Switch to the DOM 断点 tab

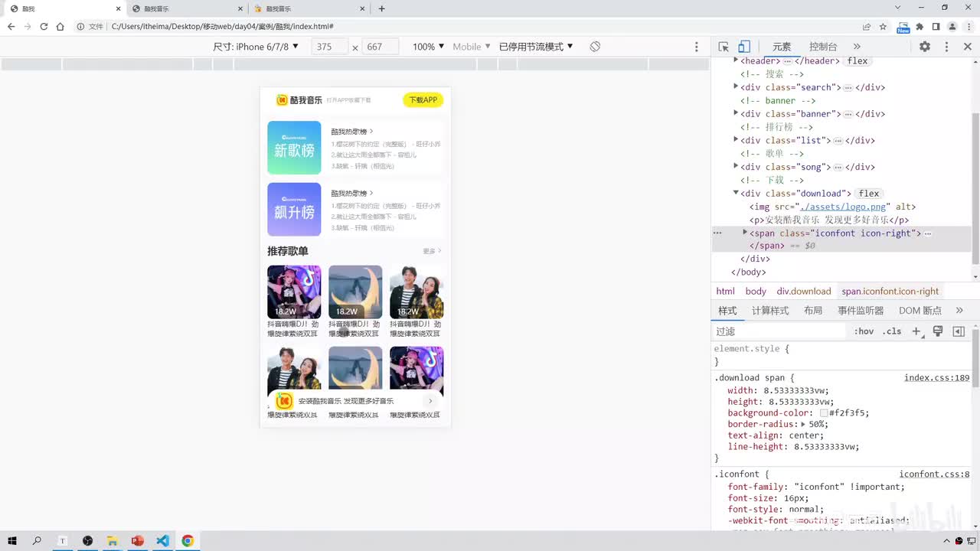pos(920,311)
